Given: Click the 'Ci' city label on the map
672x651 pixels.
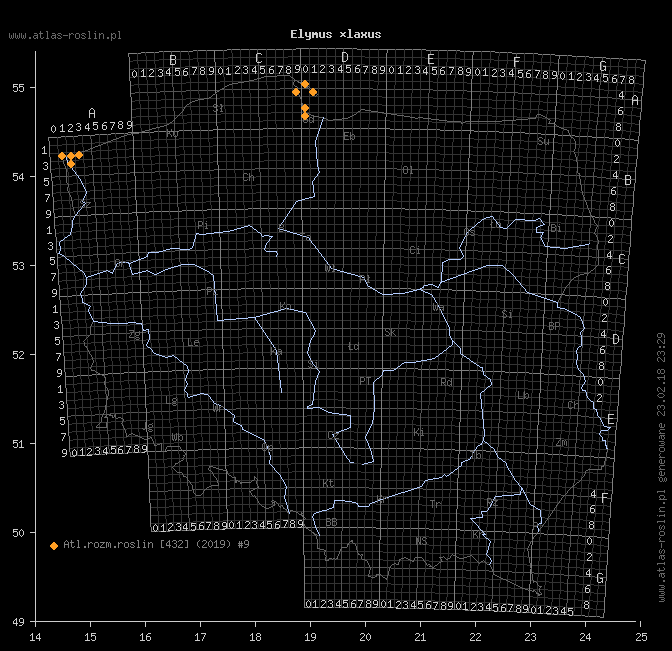Looking at the screenshot, I should point(415,250).
